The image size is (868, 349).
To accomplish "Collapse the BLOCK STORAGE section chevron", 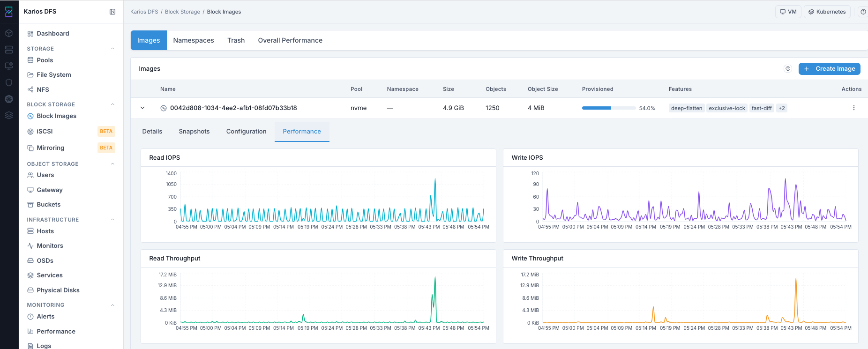I will click(x=112, y=104).
